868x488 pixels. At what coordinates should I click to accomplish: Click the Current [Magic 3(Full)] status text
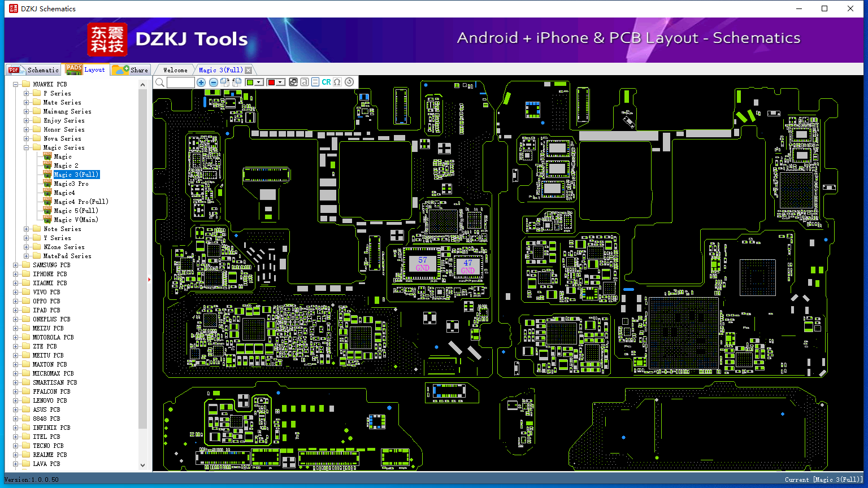[x=824, y=480]
